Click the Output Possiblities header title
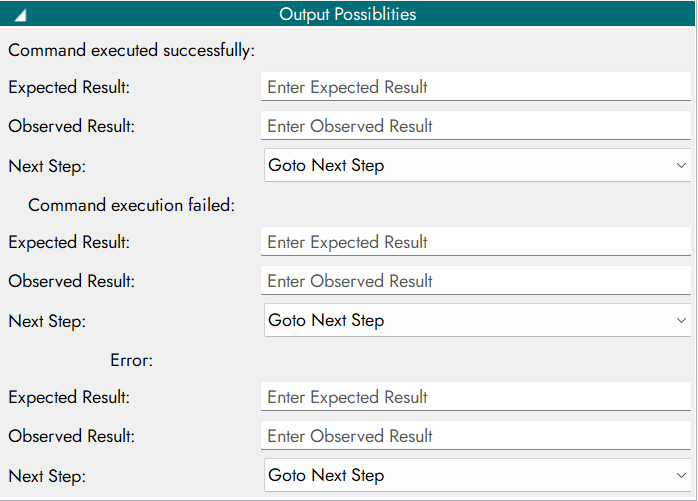The height and width of the screenshot is (501, 698). pyautogui.click(x=347, y=14)
